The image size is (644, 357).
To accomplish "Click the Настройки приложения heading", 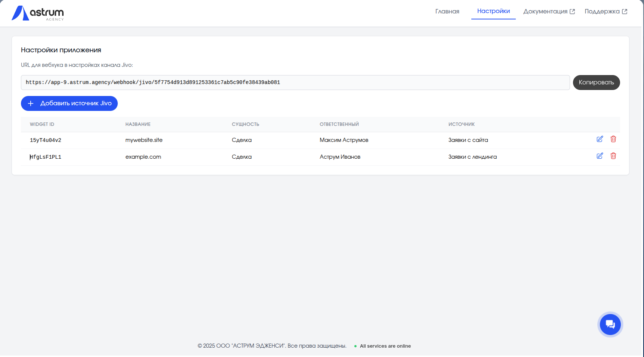I will (x=61, y=50).
